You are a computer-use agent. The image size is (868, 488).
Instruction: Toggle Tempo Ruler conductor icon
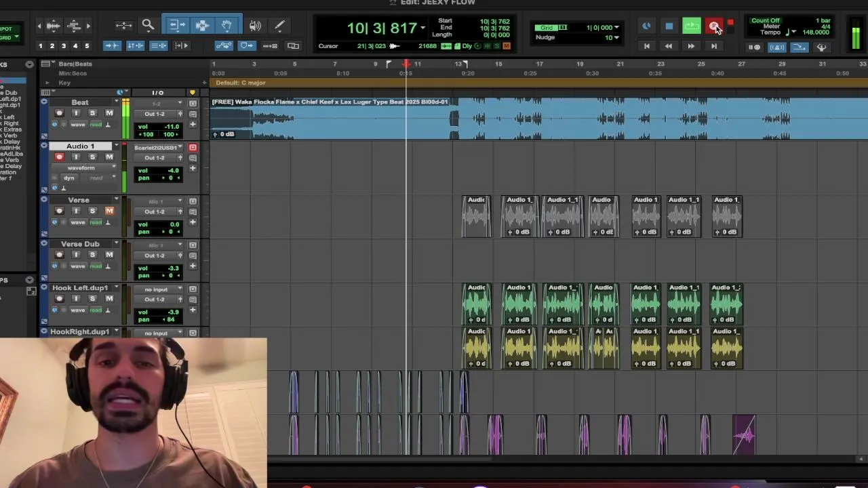(x=821, y=47)
